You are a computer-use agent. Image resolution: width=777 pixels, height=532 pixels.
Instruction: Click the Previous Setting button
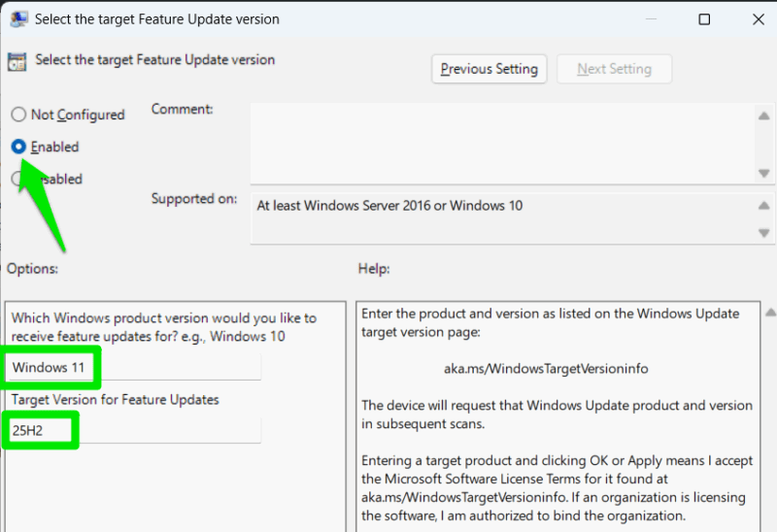point(490,69)
